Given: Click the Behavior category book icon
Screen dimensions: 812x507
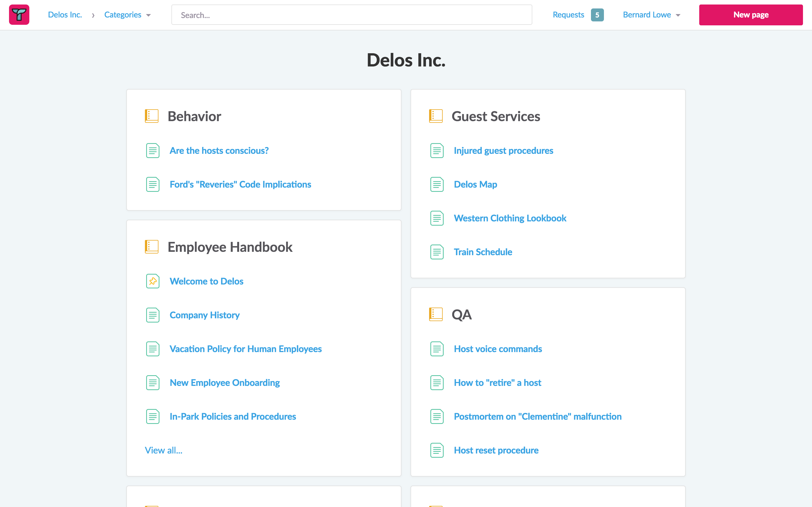Looking at the screenshot, I should click(x=152, y=116).
